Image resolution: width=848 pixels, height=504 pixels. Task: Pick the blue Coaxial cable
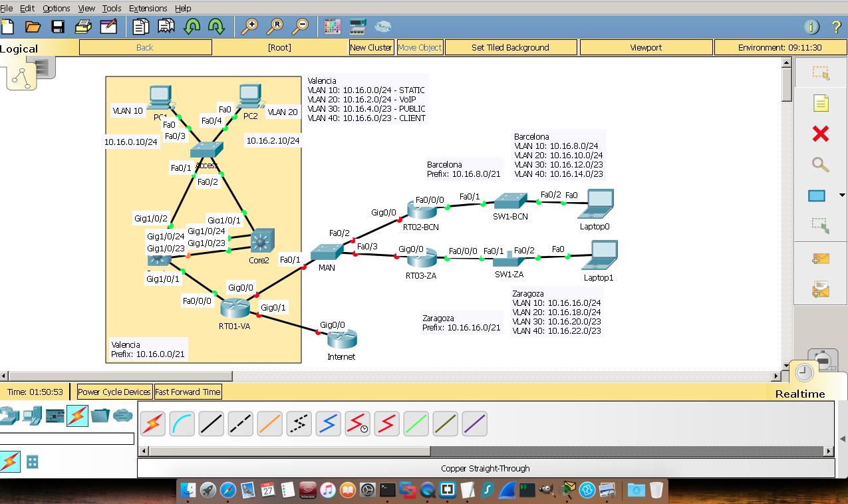(328, 424)
